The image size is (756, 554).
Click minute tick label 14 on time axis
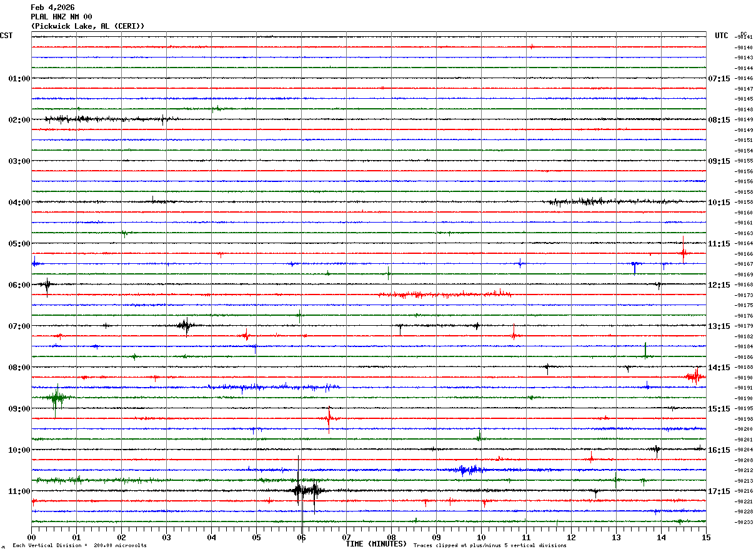tap(662, 538)
